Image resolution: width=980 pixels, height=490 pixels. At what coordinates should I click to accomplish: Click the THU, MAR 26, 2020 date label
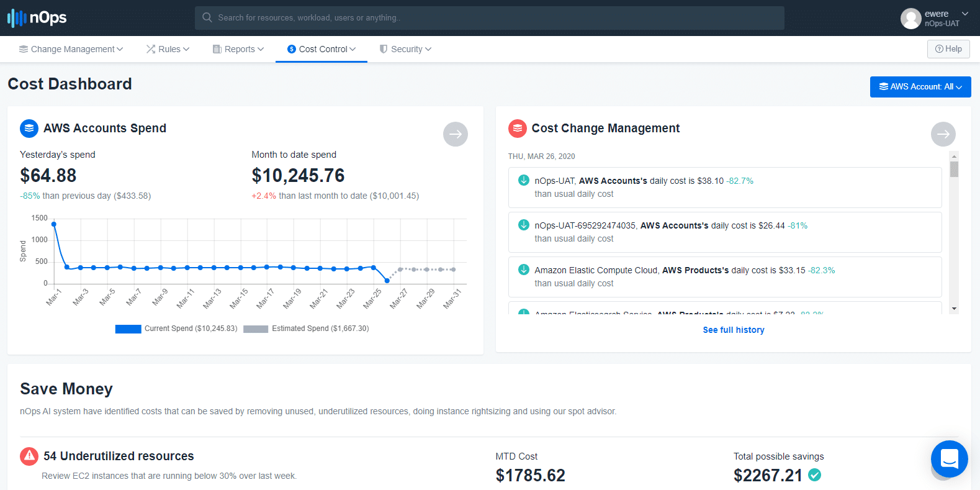(541, 157)
